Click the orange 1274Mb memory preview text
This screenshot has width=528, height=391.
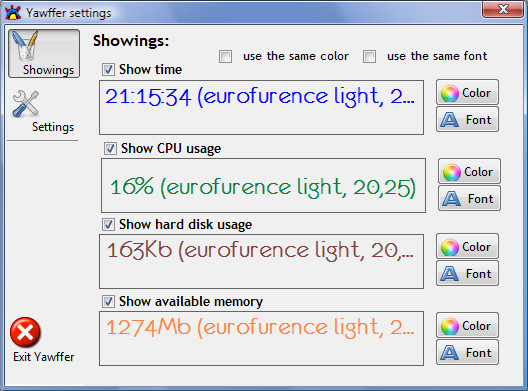pos(260,327)
